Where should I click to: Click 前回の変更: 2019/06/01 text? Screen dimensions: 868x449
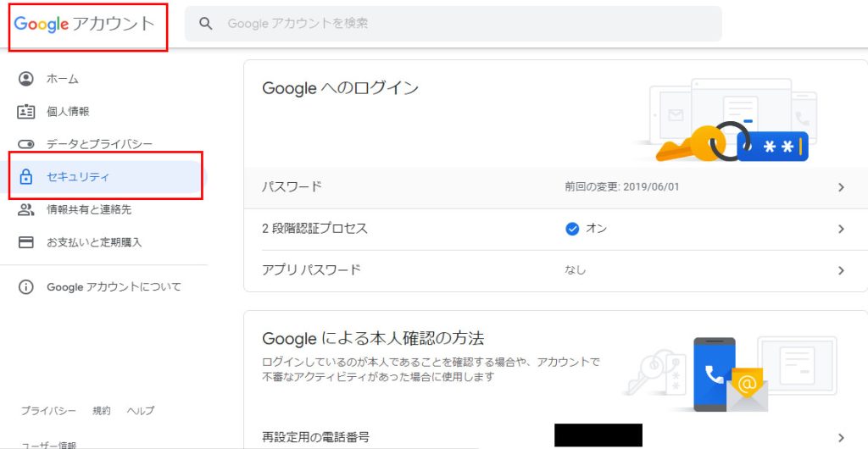621,187
